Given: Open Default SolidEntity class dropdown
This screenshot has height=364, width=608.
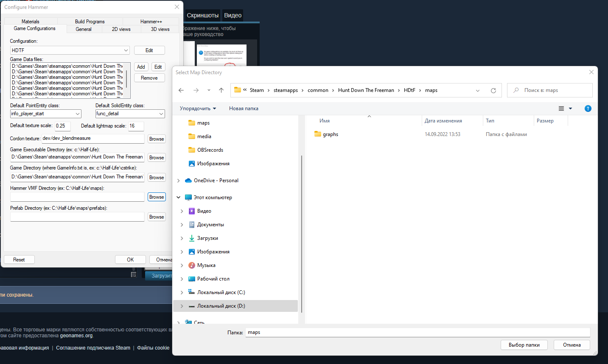Looking at the screenshot, I should [130, 114].
